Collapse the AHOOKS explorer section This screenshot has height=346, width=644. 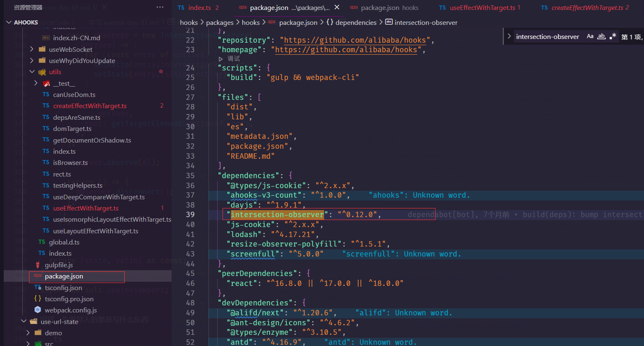pos(9,22)
